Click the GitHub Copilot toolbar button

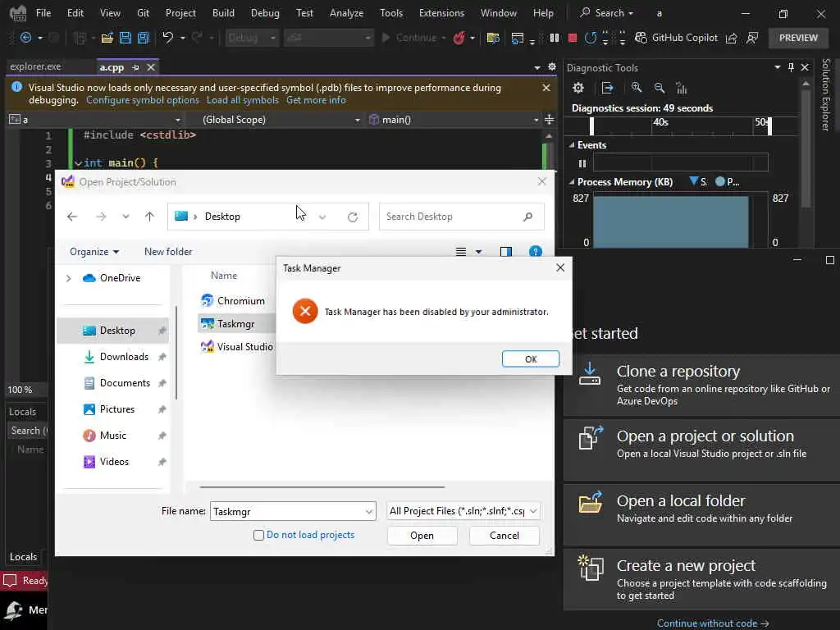[676, 38]
